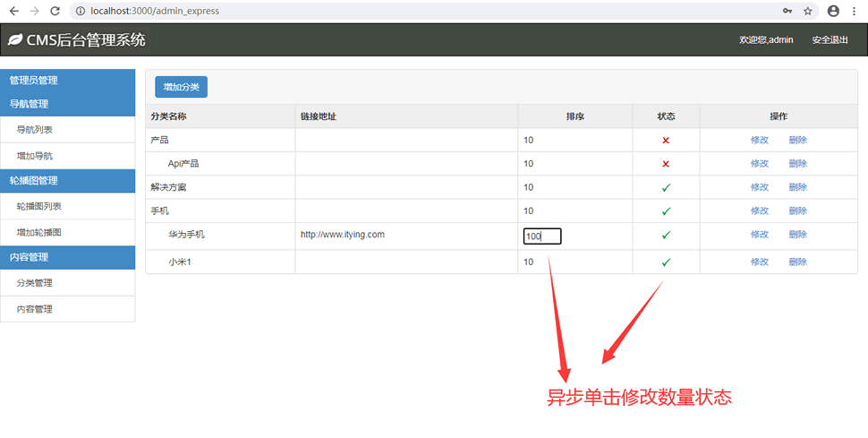Screen dimensions: 868x438
Task: Collapse the 内容管理 sidebar header
Action: tap(67, 257)
